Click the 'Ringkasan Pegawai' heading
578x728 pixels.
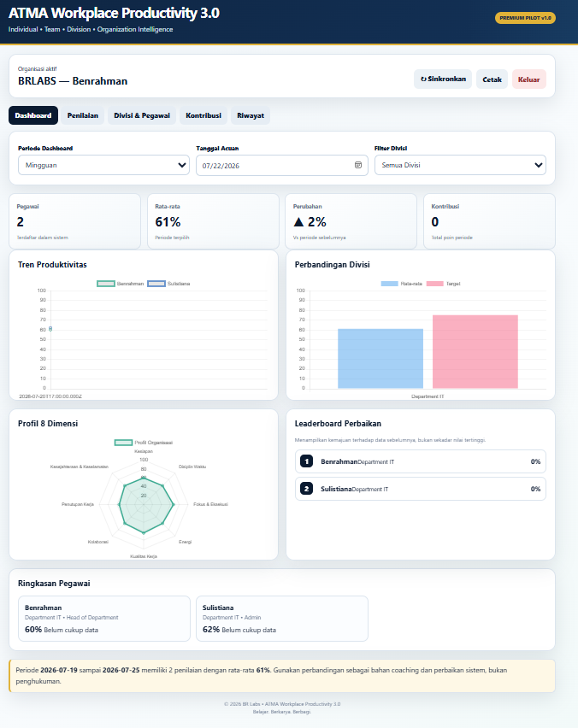[54, 583]
